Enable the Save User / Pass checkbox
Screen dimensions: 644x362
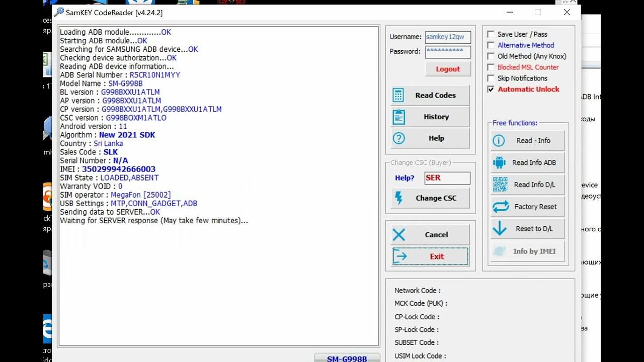pyautogui.click(x=491, y=34)
